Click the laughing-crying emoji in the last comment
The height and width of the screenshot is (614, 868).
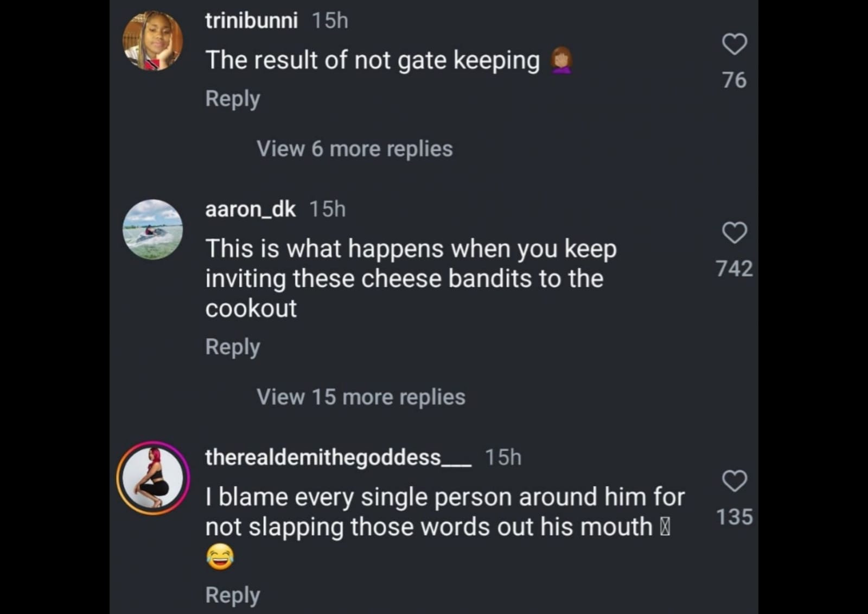[x=220, y=556]
